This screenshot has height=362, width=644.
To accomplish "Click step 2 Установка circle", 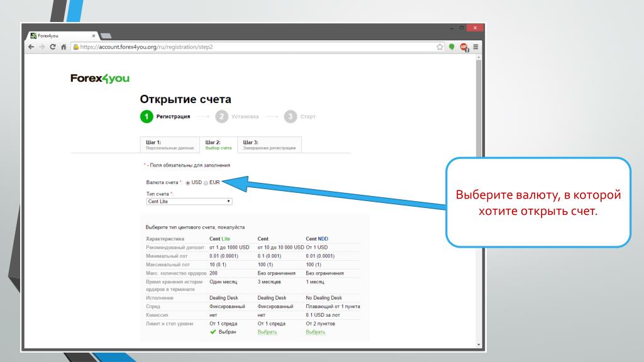I will [x=221, y=116].
